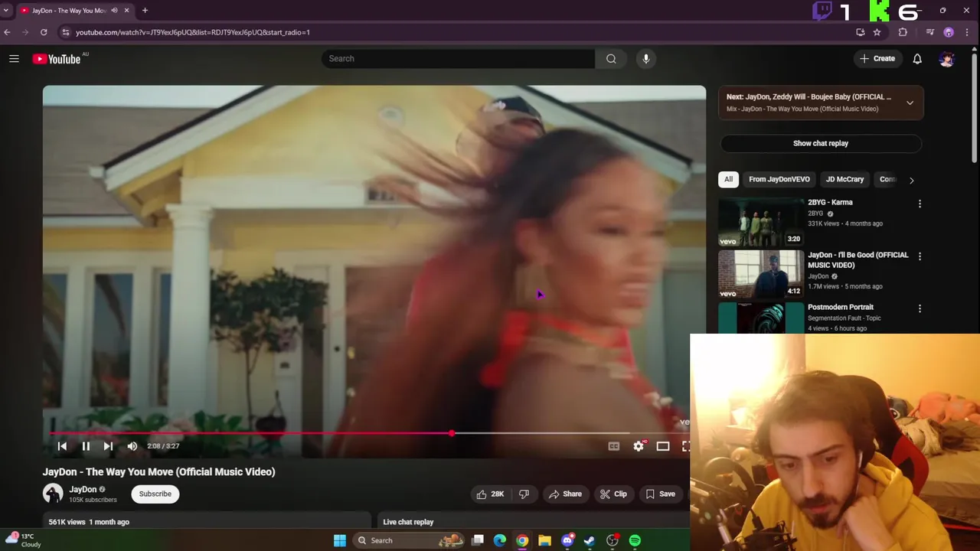Open options menu for I'll Be Good video
This screenshot has height=551, width=980.
pos(920,256)
